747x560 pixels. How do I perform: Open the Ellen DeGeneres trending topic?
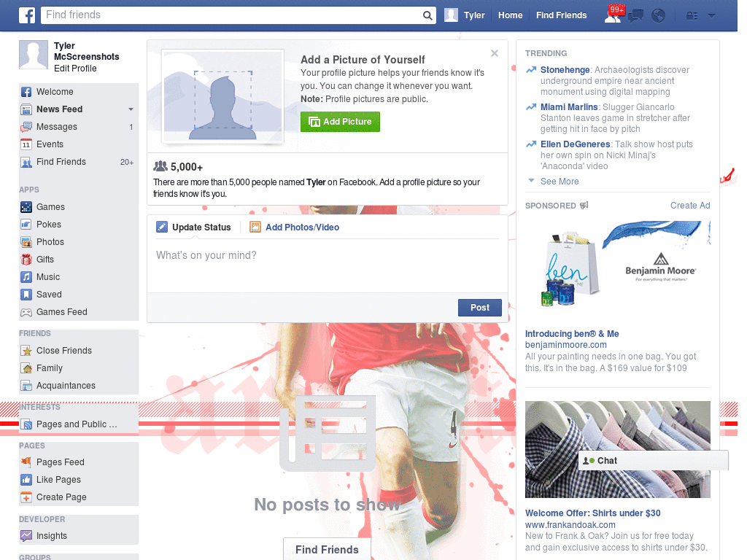point(575,144)
